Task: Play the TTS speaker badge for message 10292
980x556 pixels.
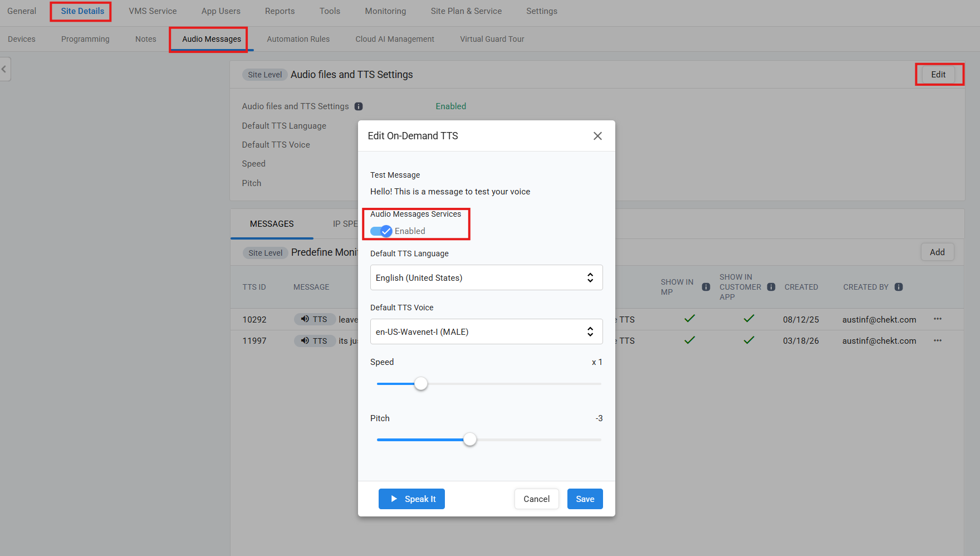Action: point(314,319)
